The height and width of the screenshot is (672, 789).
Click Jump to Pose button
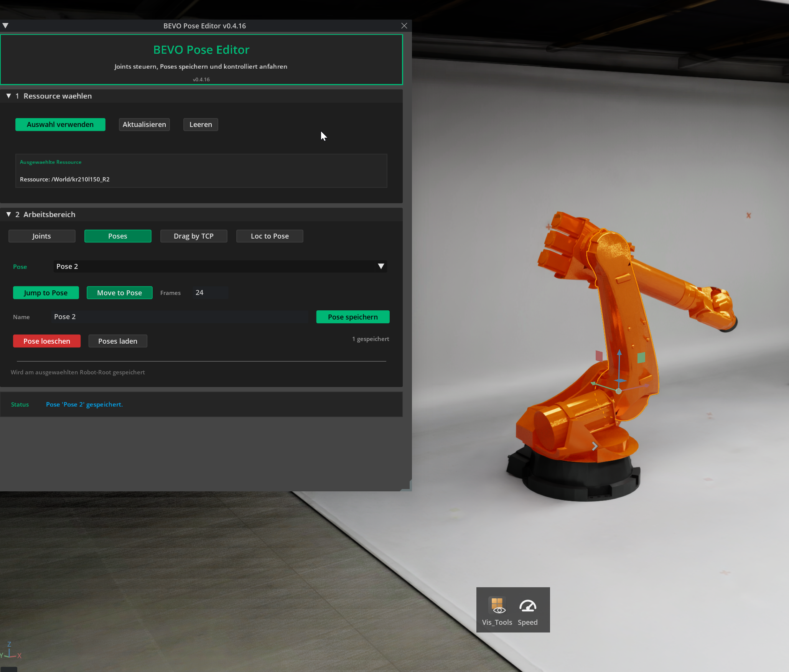coord(46,293)
